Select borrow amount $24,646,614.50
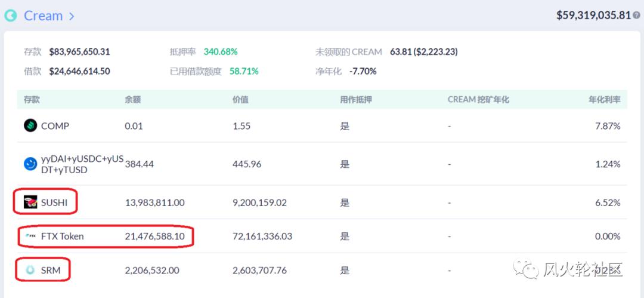This screenshot has height=298, width=644. point(79,71)
